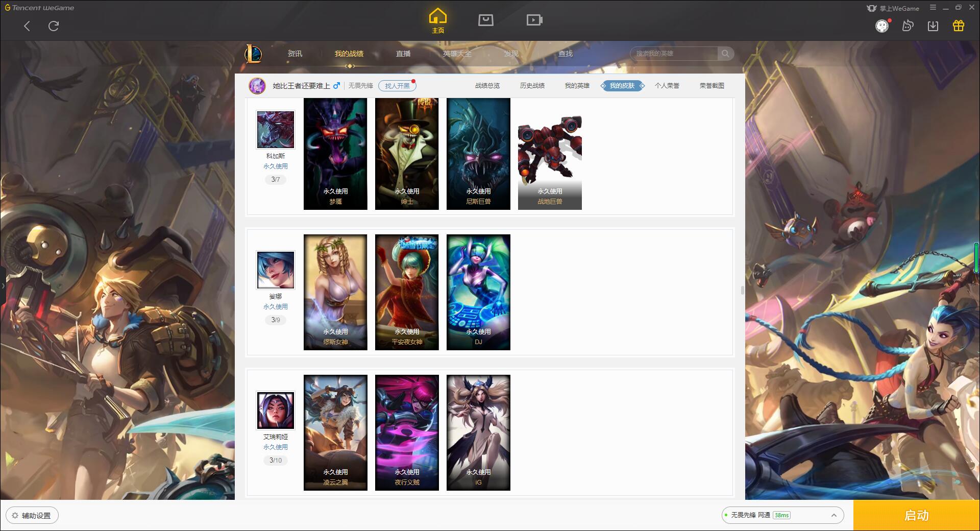Switch to 历史战绩 sub-tab
This screenshot has height=531, width=980.
pyautogui.click(x=532, y=86)
